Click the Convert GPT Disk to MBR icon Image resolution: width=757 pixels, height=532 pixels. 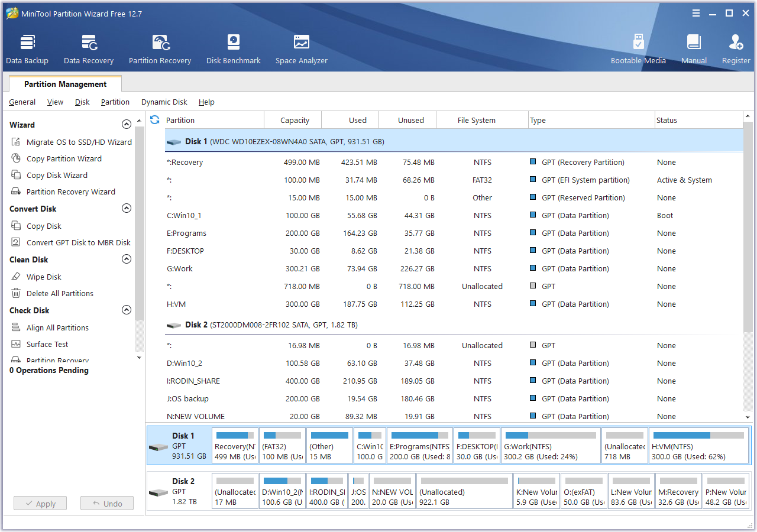pyautogui.click(x=16, y=242)
